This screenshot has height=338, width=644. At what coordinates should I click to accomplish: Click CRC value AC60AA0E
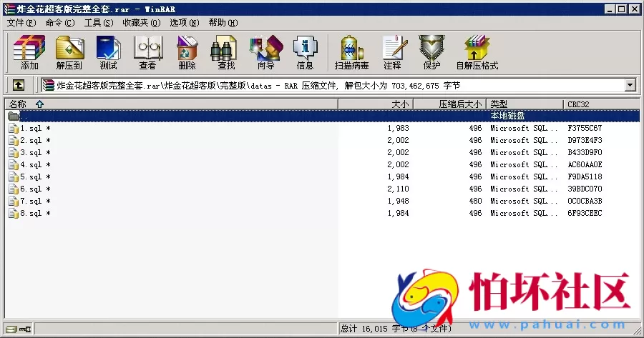point(585,164)
